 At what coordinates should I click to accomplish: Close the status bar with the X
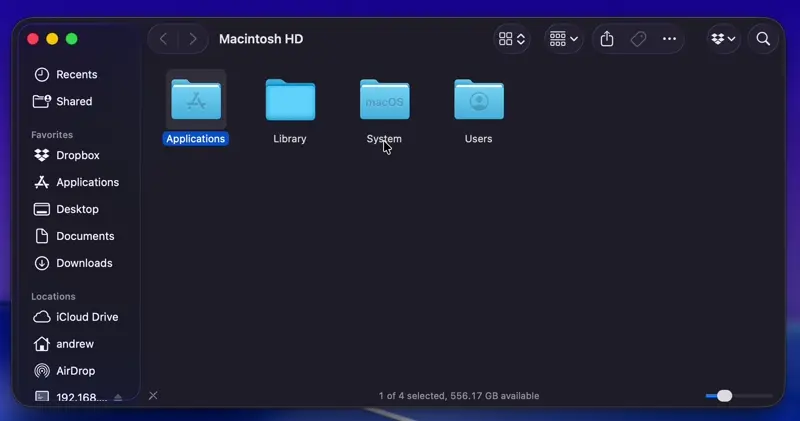click(153, 395)
